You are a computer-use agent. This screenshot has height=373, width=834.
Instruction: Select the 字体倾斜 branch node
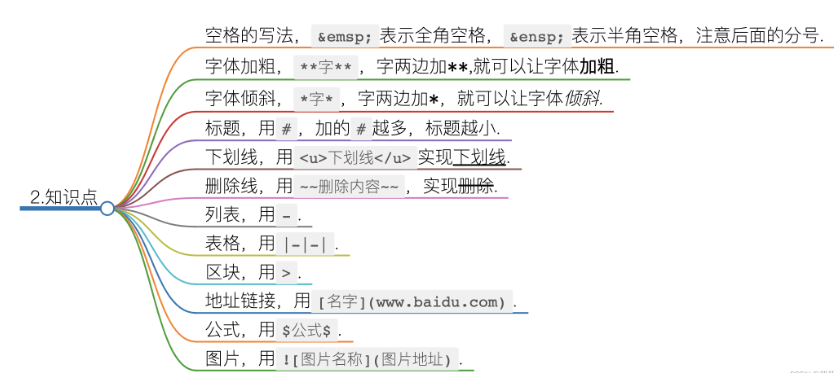pos(404,99)
